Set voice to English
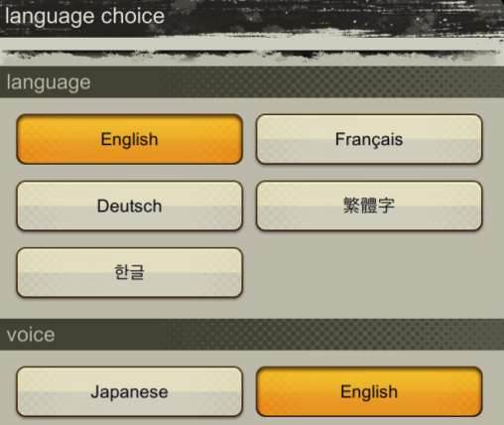This screenshot has height=425, width=504. click(369, 391)
